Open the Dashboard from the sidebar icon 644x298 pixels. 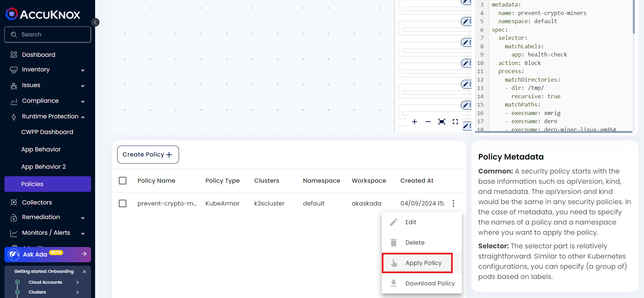(14, 55)
